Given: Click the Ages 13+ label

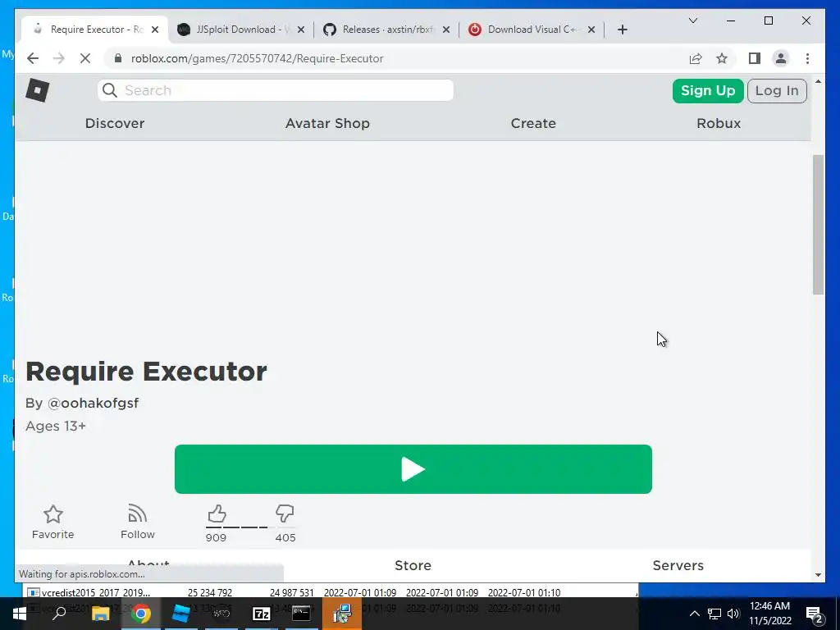Looking at the screenshot, I should [x=56, y=426].
